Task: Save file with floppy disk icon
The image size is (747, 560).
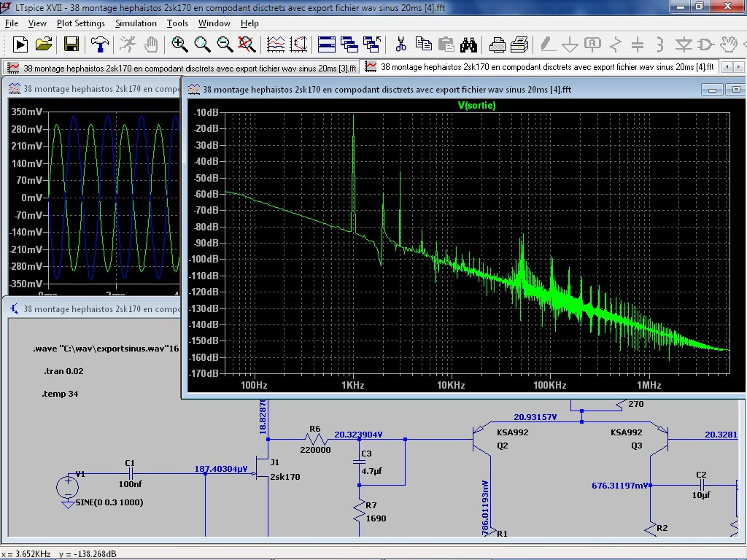Action: (x=71, y=44)
